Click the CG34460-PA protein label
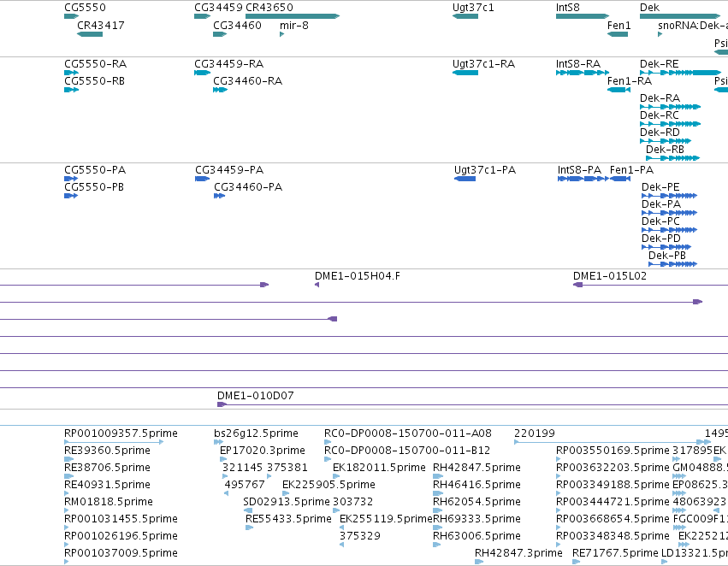 248,187
